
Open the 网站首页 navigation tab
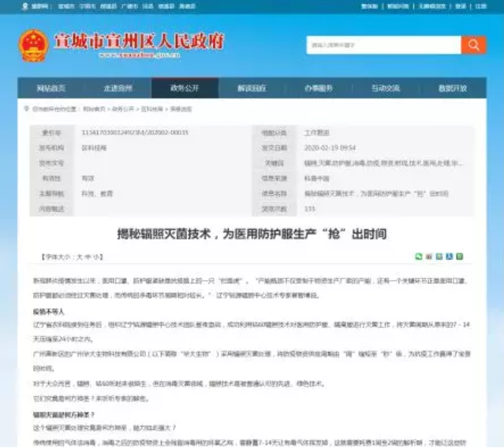pyautogui.click(x=50, y=88)
